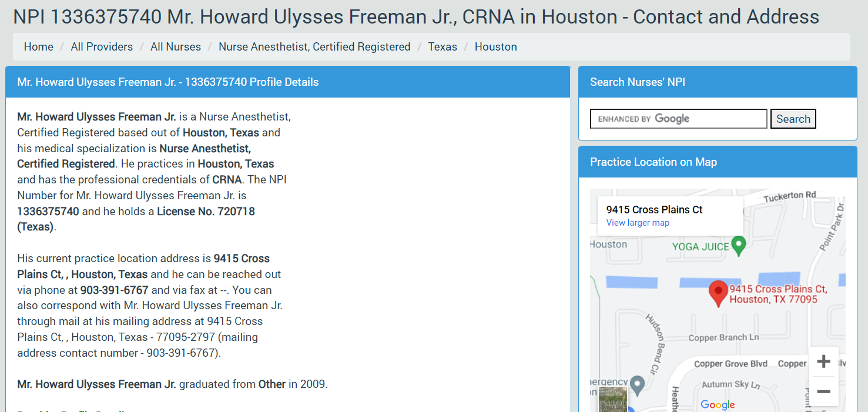This screenshot has width=868, height=412.
Task: Click the Autumn Sky Ln map label
Action: (731, 385)
